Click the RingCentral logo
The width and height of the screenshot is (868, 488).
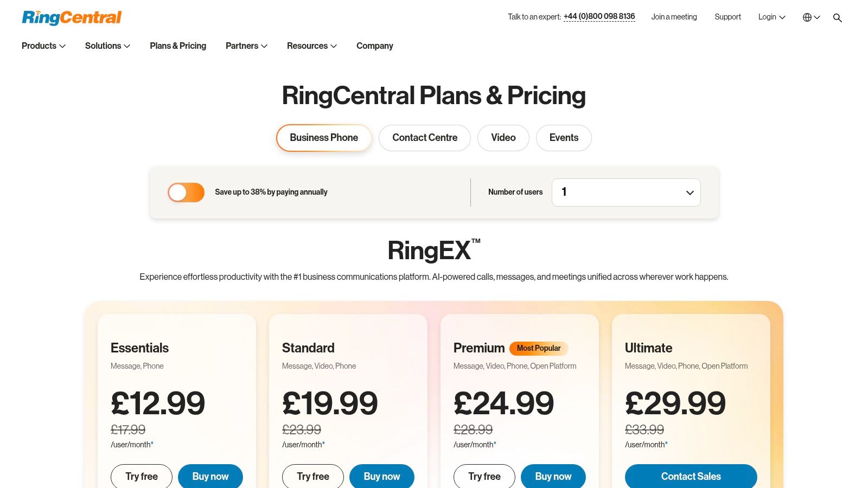point(72,17)
